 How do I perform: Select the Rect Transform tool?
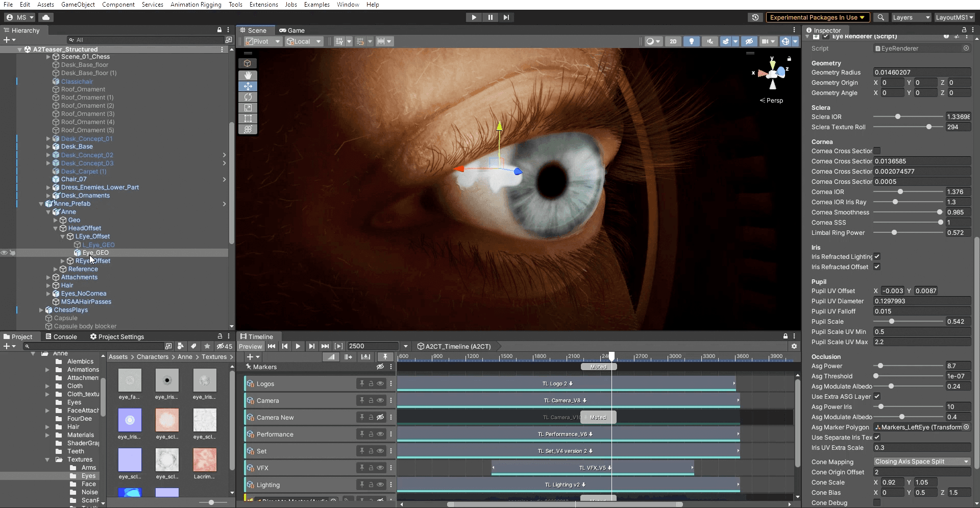coord(248,118)
